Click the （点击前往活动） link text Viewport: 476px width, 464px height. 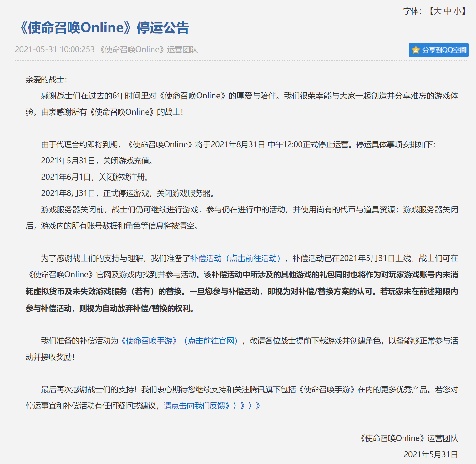coord(253,258)
